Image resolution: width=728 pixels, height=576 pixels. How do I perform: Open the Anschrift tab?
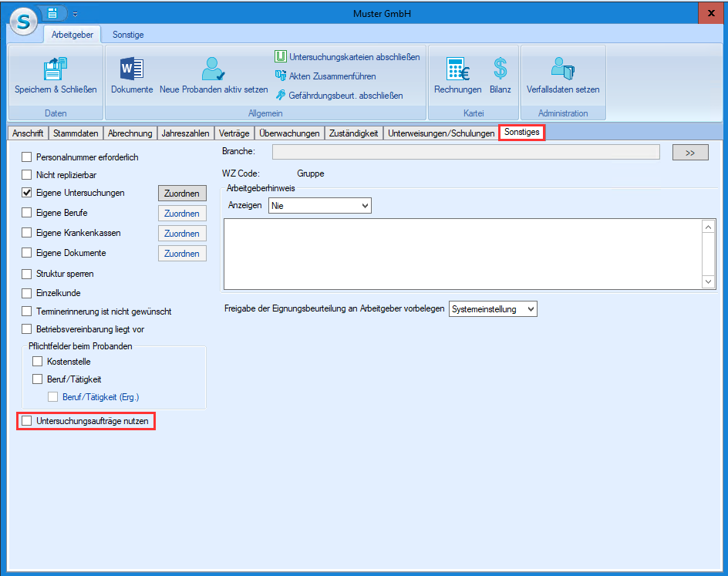28,133
